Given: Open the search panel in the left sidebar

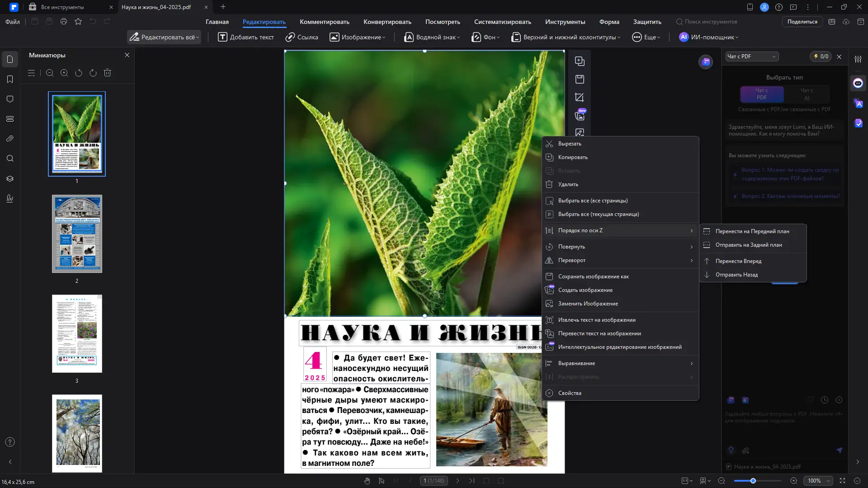Looking at the screenshot, I should pyautogui.click(x=10, y=158).
